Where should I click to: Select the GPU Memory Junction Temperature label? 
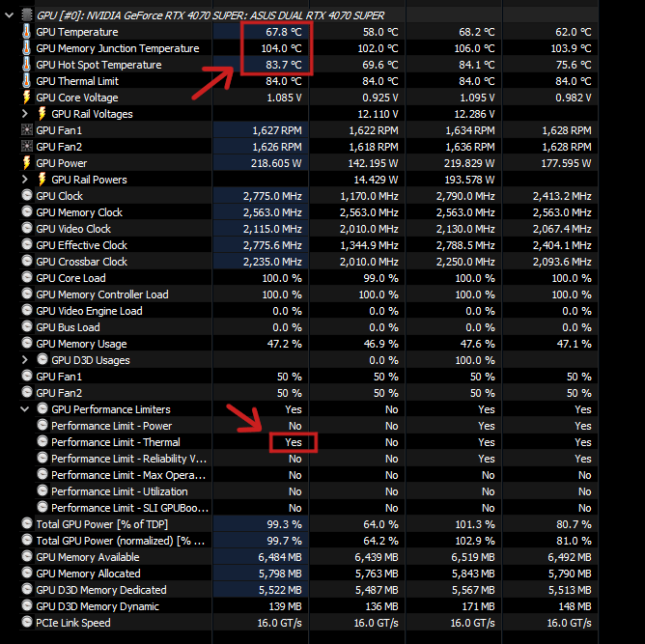pyautogui.click(x=118, y=48)
